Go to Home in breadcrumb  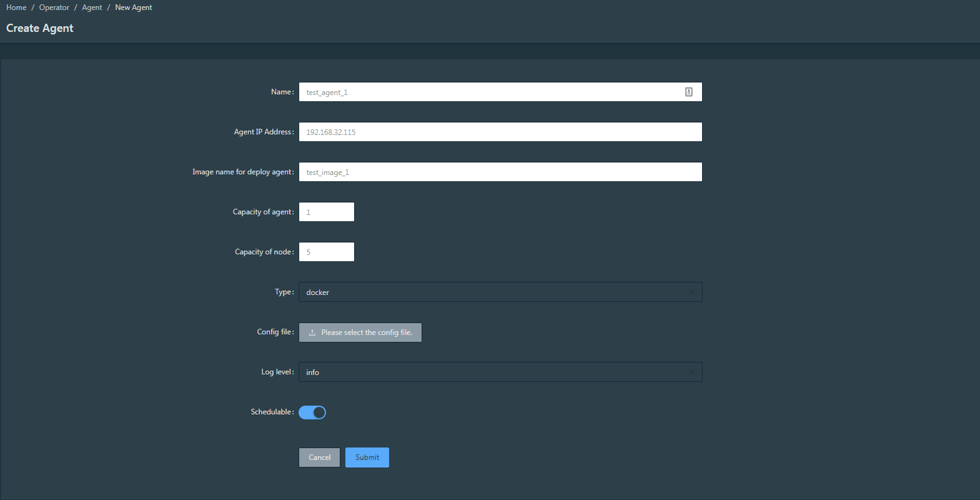(x=16, y=7)
